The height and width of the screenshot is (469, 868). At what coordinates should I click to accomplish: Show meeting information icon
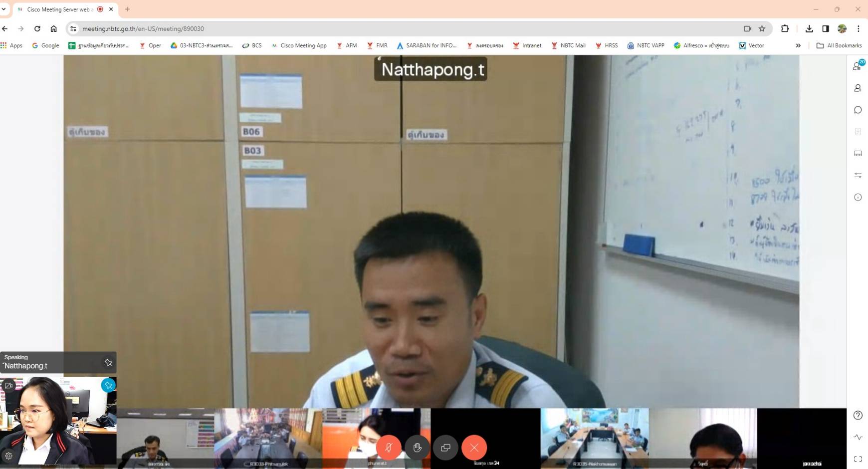pos(858,197)
